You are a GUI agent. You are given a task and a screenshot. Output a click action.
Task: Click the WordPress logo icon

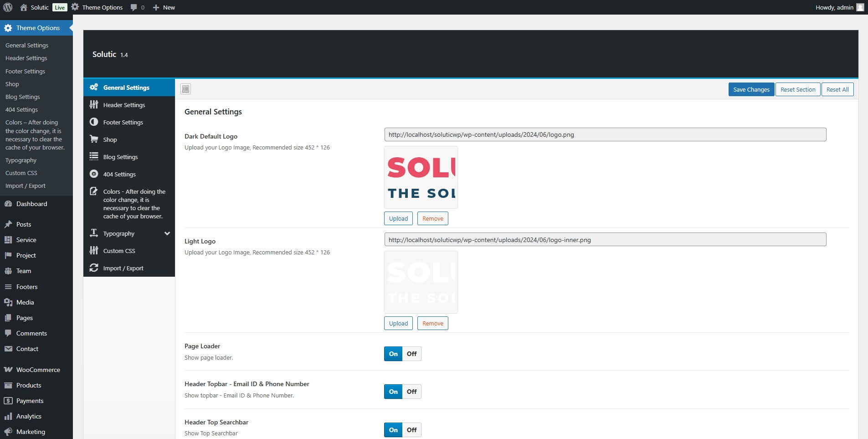(8, 7)
